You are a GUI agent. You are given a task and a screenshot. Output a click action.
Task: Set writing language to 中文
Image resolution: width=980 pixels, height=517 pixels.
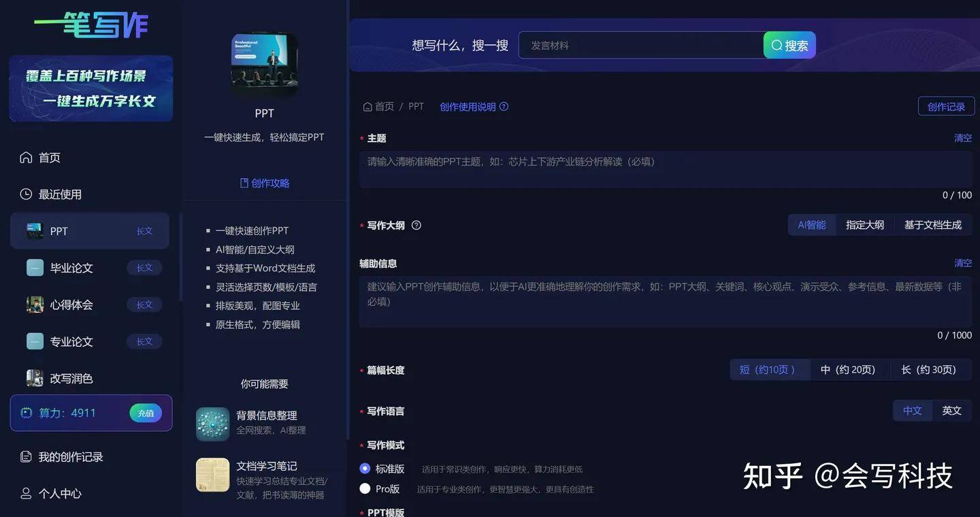click(x=913, y=411)
